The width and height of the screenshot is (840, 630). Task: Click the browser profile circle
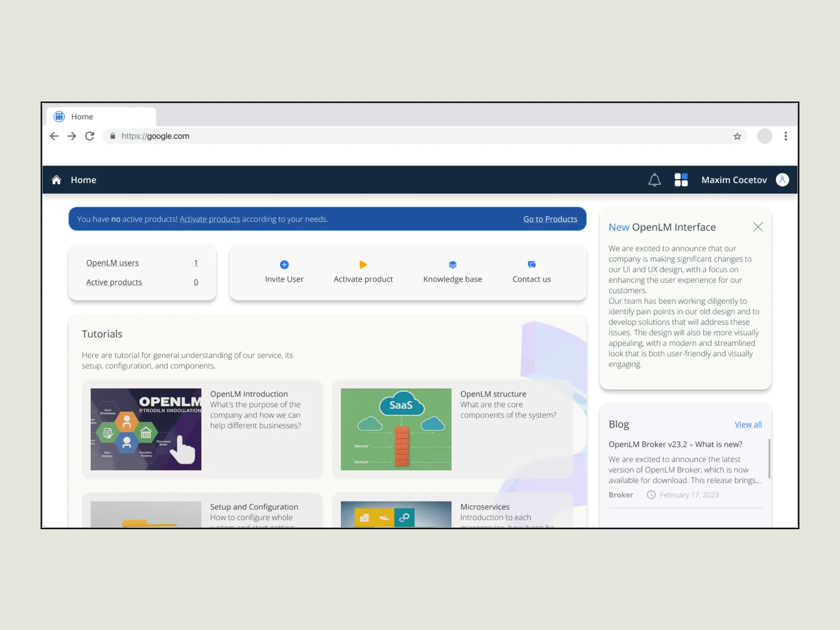click(x=764, y=136)
